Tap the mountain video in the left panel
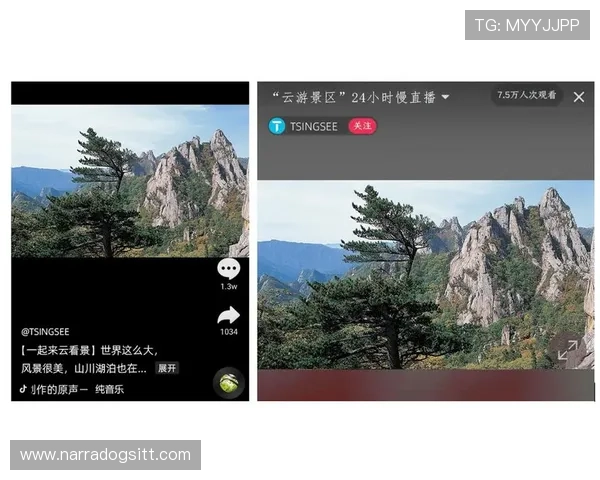Image resolution: width=600 pixels, height=480 pixels. pos(130,181)
